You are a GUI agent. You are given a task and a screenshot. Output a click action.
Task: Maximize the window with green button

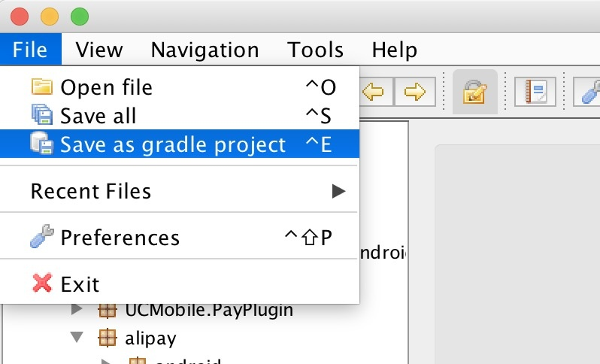click(x=80, y=17)
